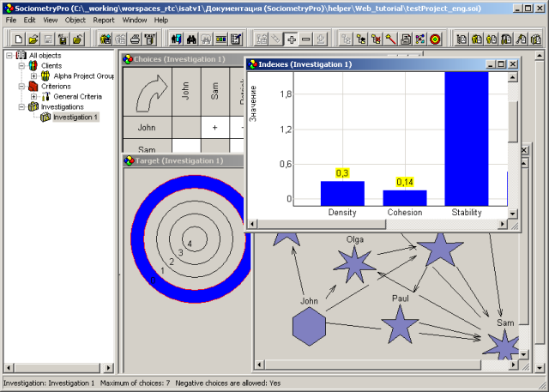Toggle the plus positive choice button

292,39
